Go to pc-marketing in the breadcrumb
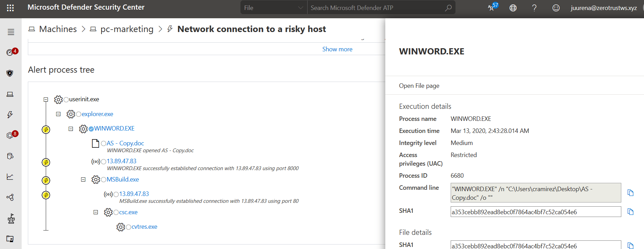 (127, 29)
